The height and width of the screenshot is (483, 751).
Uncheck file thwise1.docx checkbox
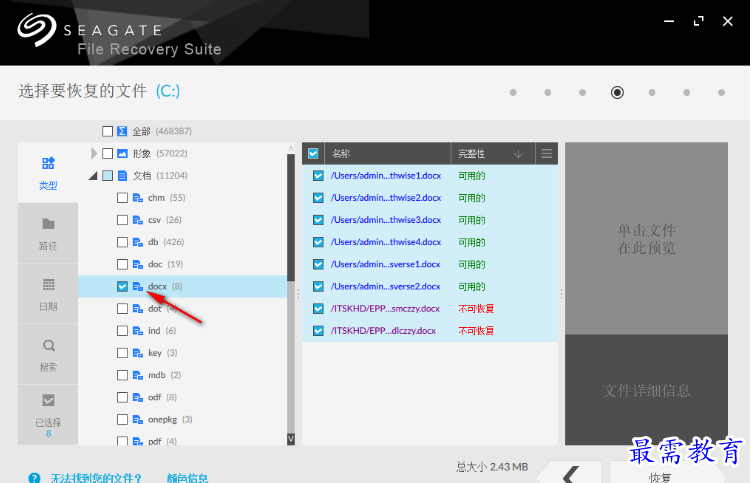point(318,175)
